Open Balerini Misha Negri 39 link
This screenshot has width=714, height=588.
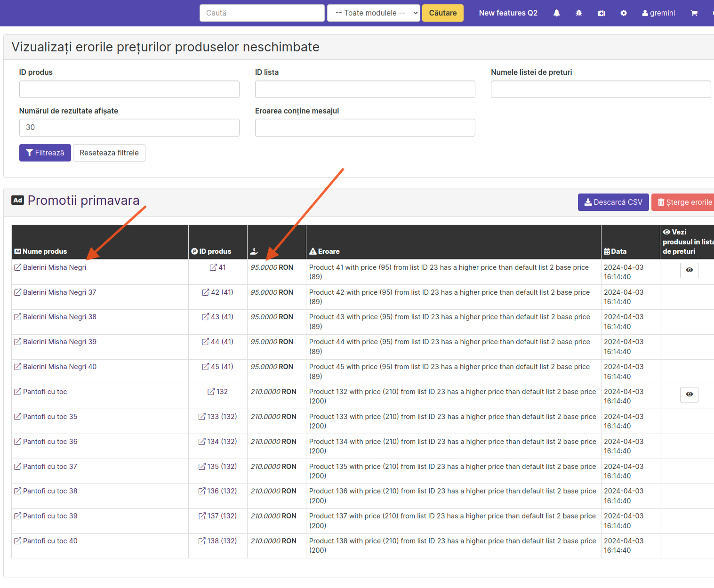[x=55, y=342]
